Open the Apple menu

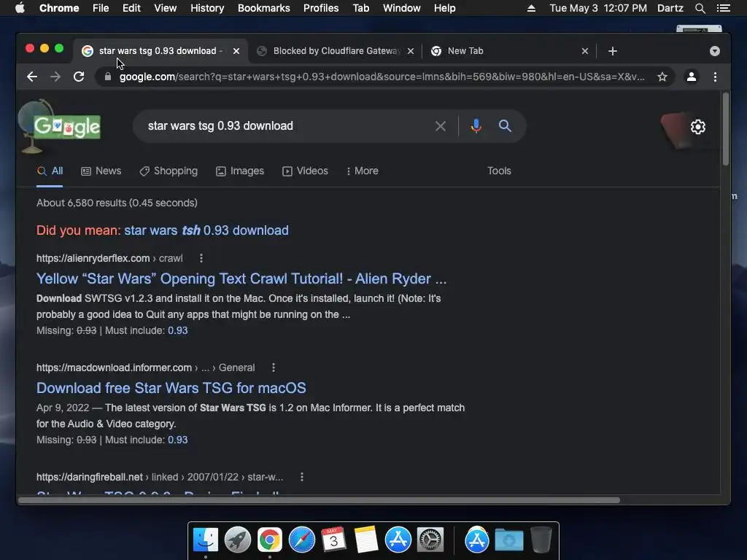20,8
